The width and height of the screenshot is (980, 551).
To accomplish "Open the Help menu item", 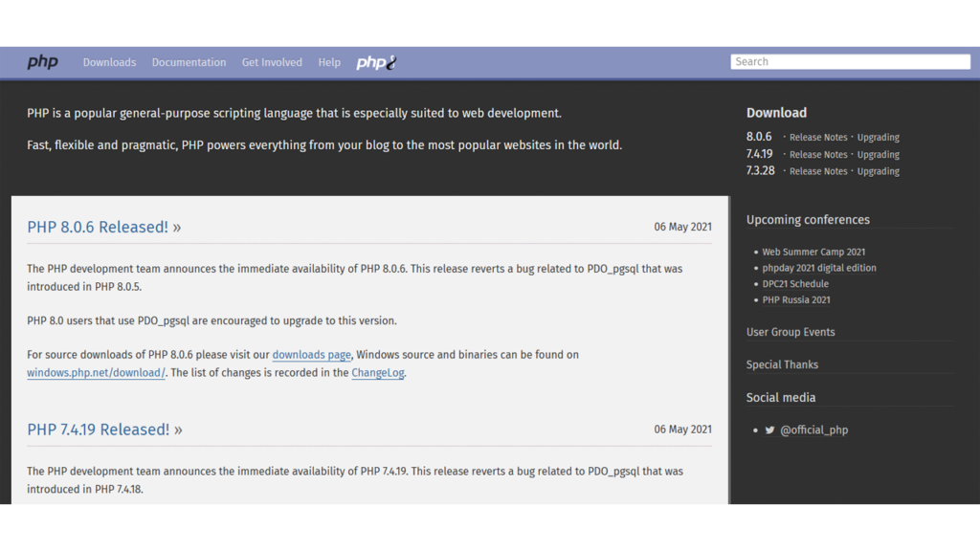I will pos(329,62).
